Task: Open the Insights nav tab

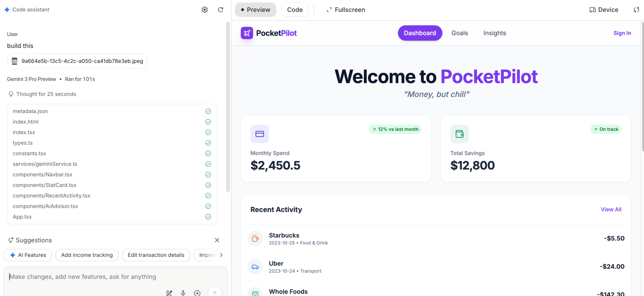Action: pyautogui.click(x=495, y=33)
